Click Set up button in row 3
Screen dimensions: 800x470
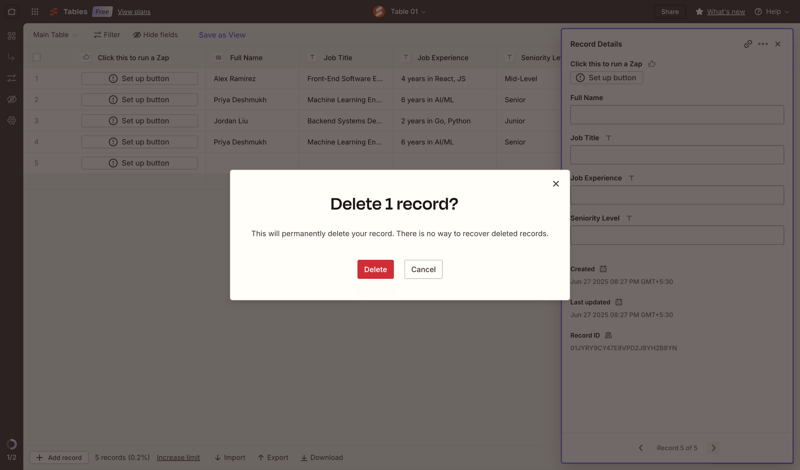139,120
